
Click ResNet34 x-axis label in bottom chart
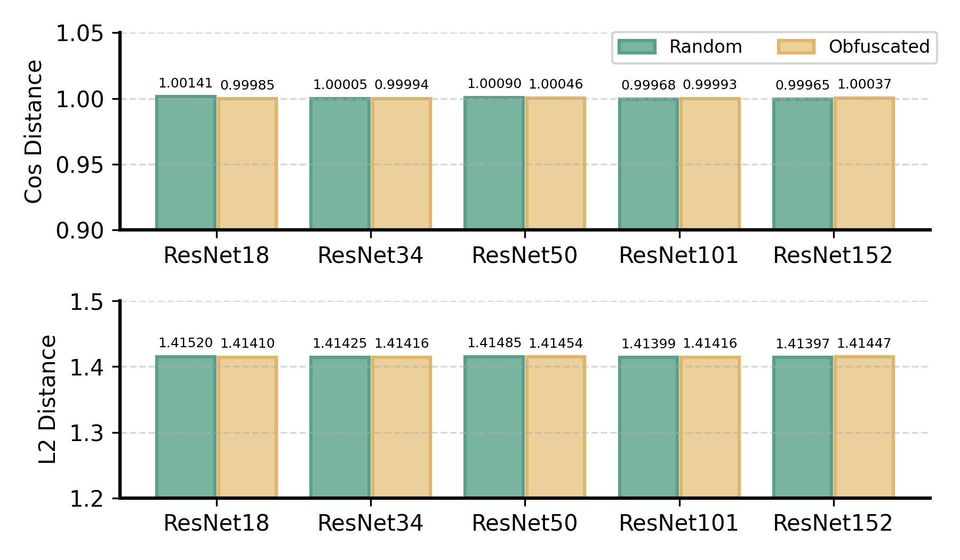(370, 523)
